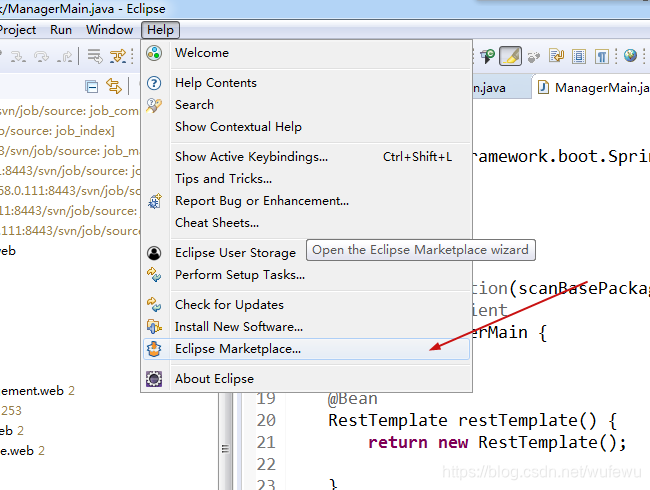Viewport: 650px width, 490px height.
Task: Click the Step Over toolbar icon
Action: (41, 56)
